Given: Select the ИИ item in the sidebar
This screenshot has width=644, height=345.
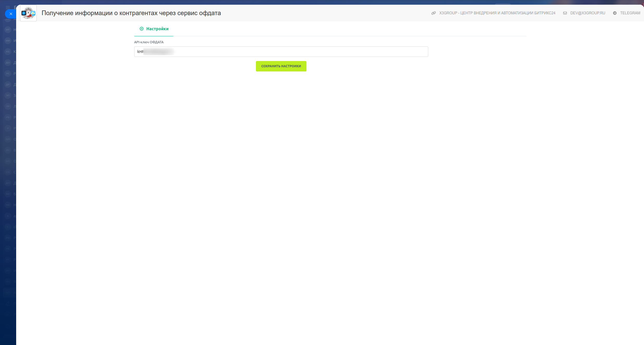Looking at the screenshot, I should click(8, 41).
